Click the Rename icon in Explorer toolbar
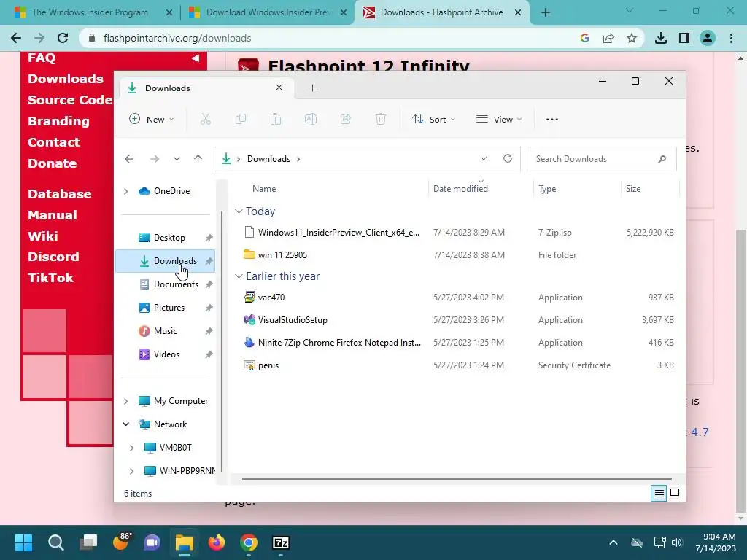The width and height of the screenshot is (747, 560). (x=311, y=119)
